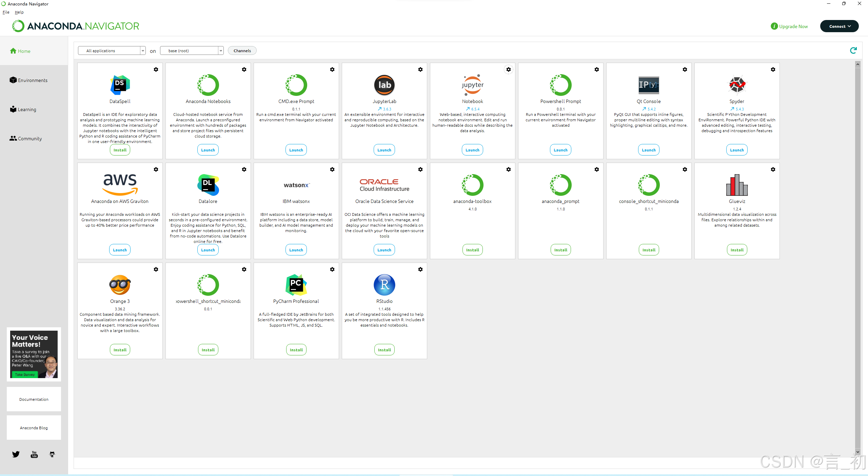Open the File menu
The width and height of the screenshot is (868, 476).
tap(6, 12)
